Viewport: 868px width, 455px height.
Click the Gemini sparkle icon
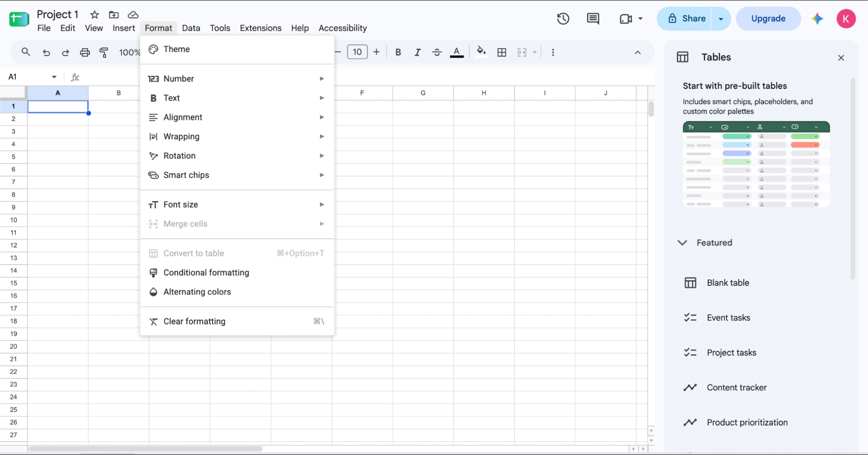(817, 19)
